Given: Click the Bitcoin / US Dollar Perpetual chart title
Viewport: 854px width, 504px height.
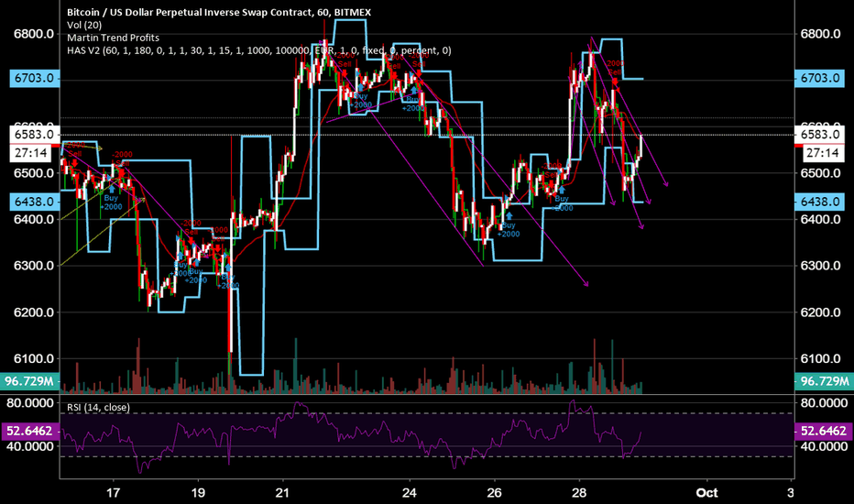Looking at the screenshot, I should click(x=219, y=12).
